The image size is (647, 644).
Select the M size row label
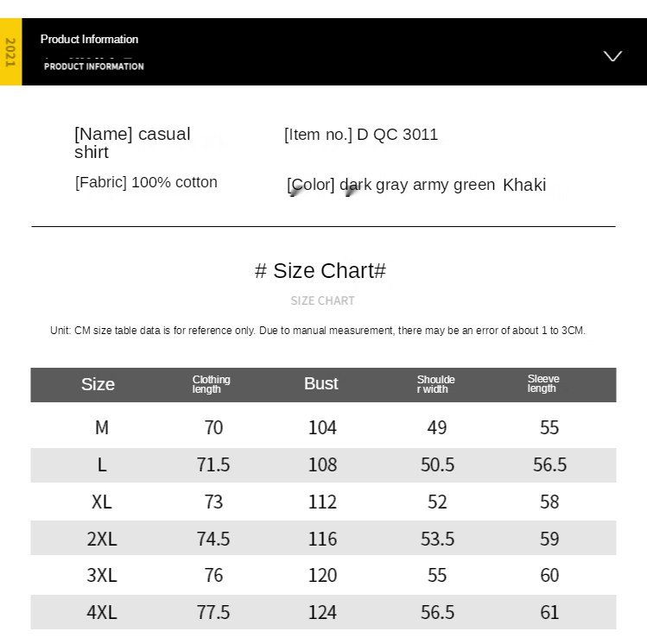(x=102, y=427)
